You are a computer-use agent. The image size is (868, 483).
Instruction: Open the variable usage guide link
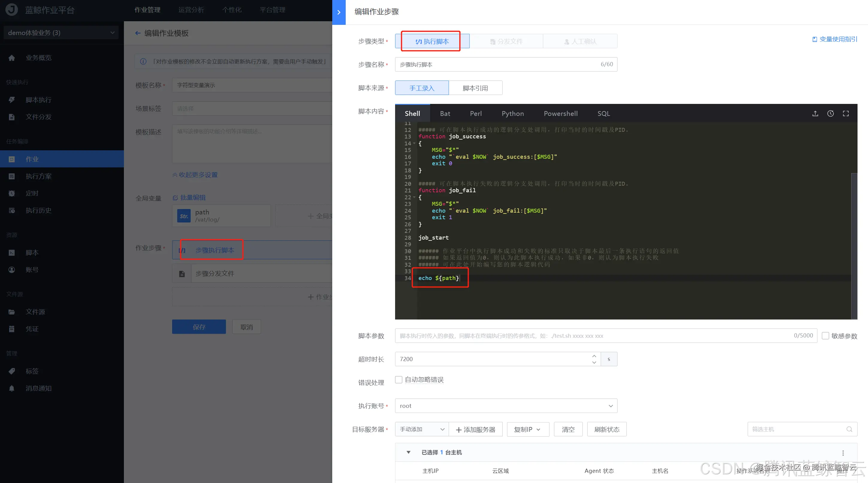835,39
